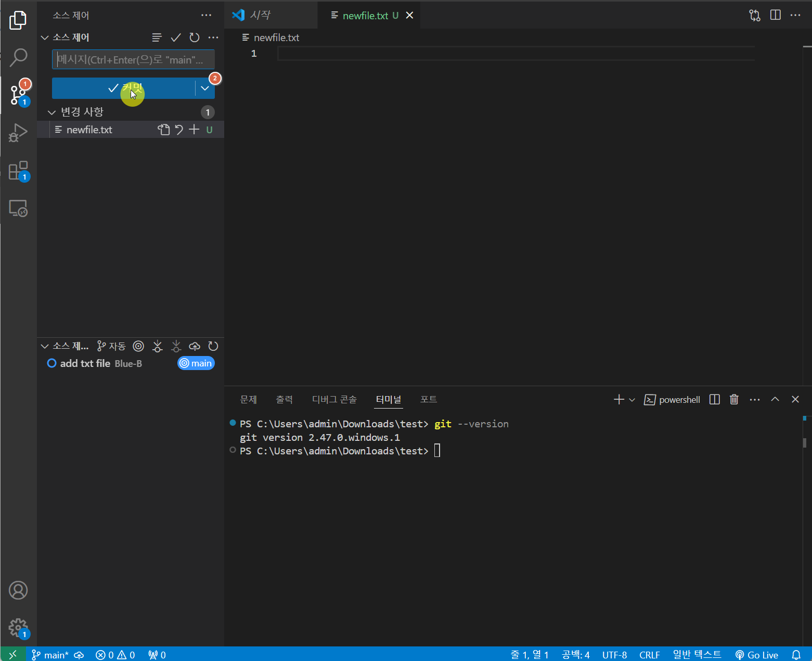
Task: Open the Extensions view
Action: pos(18,170)
